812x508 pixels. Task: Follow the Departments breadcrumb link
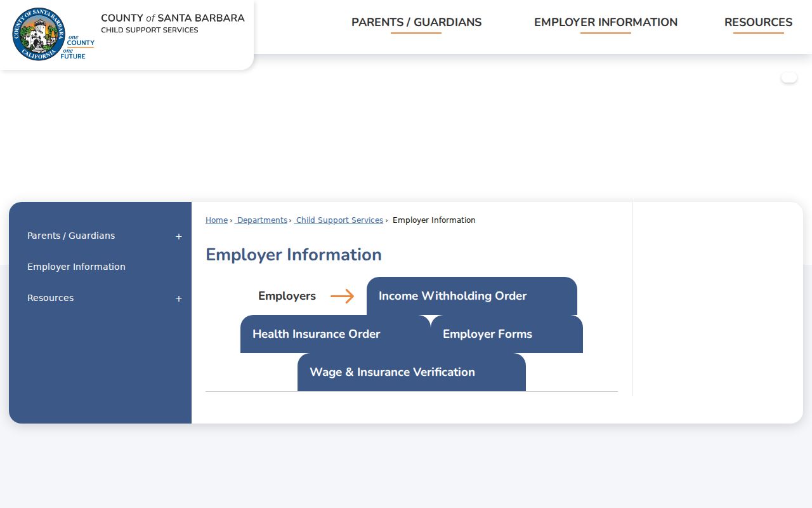click(x=261, y=220)
